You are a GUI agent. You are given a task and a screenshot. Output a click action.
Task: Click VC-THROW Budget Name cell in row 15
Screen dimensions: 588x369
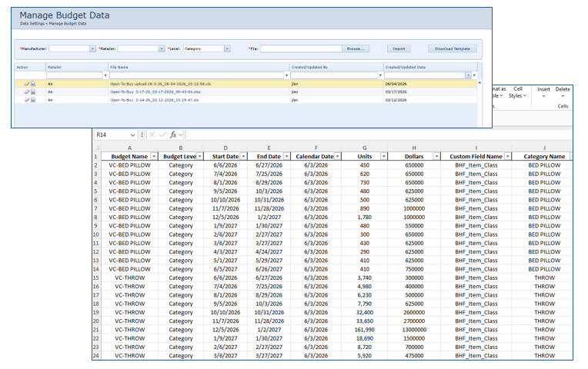[x=129, y=278]
